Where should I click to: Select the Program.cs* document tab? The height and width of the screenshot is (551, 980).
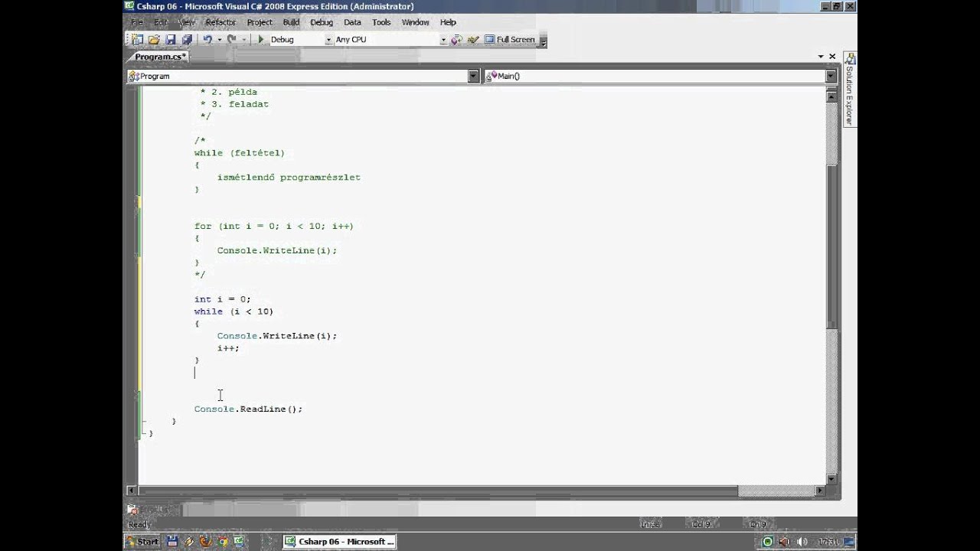[x=159, y=57]
